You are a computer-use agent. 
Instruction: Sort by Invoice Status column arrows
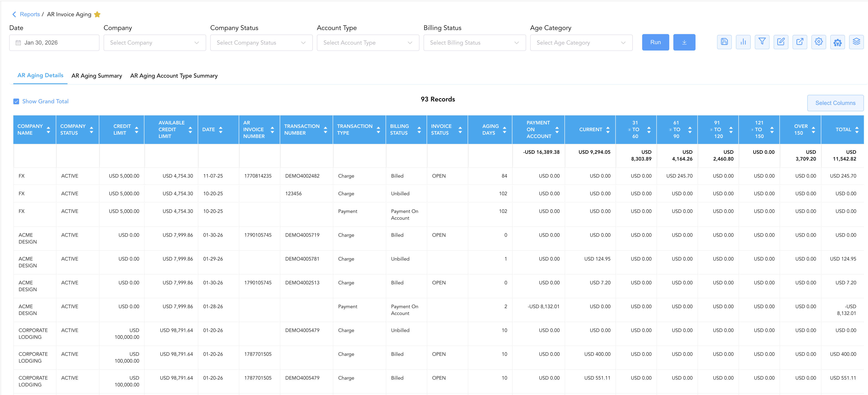click(x=460, y=130)
